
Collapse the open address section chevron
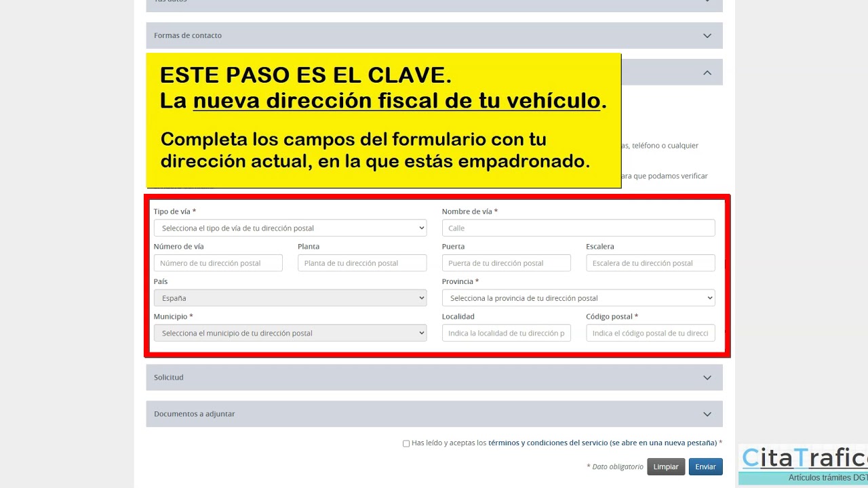pos(707,73)
